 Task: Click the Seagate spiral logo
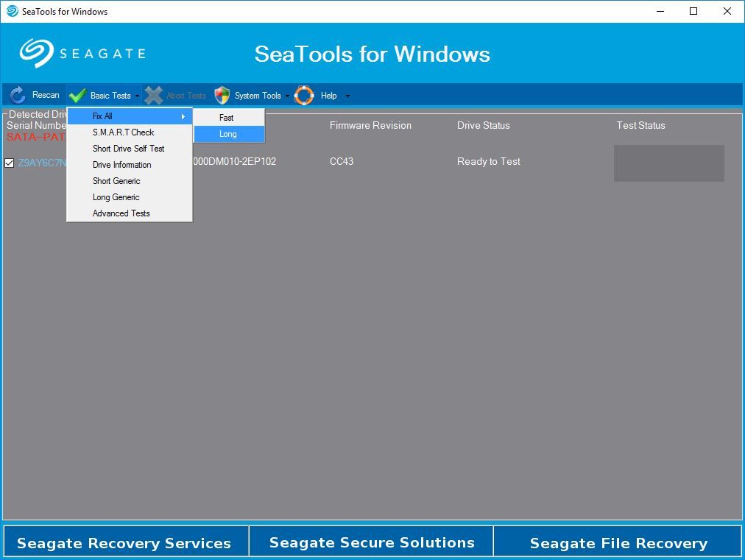point(37,53)
